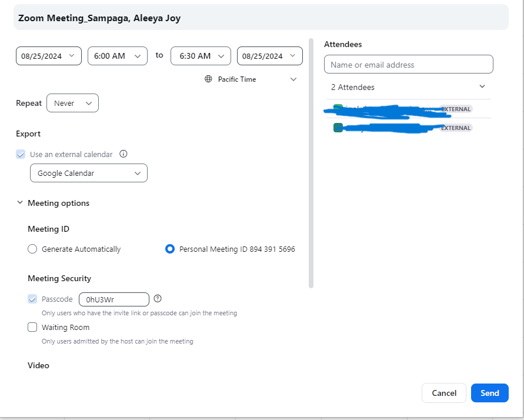
Task: Toggle the Use an external calendar checkbox
Action: click(21, 154)
